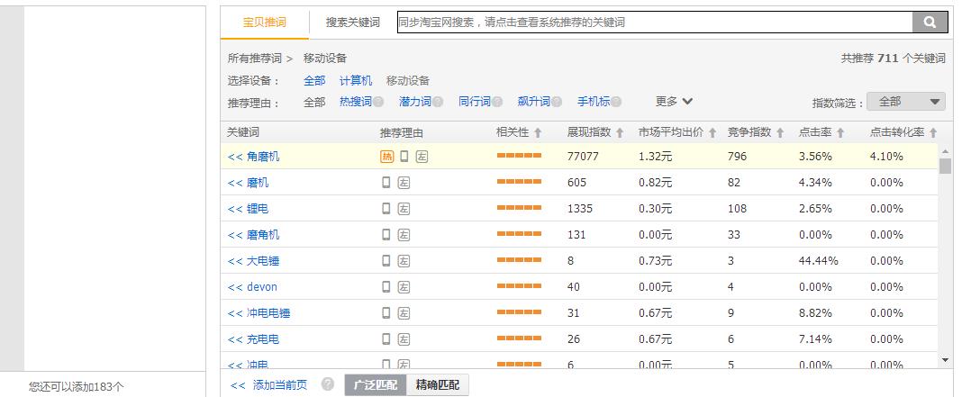Click the 左 icon in 冲电电锤 row

(404, 313)
